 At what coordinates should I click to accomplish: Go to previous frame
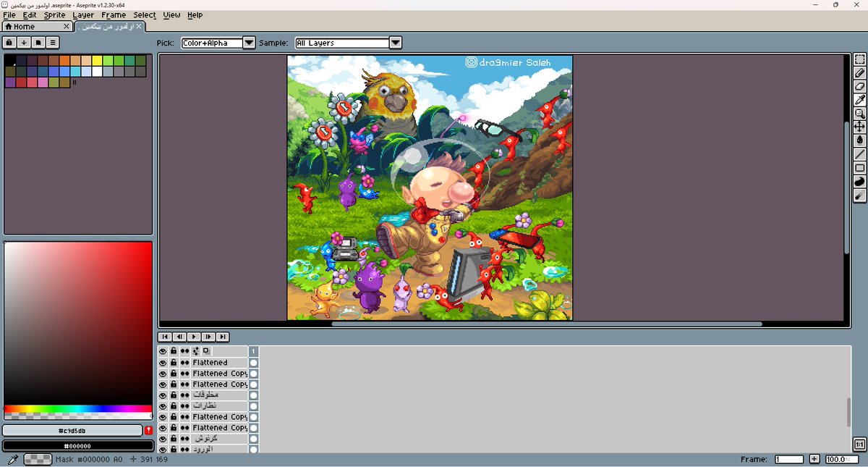179,337
